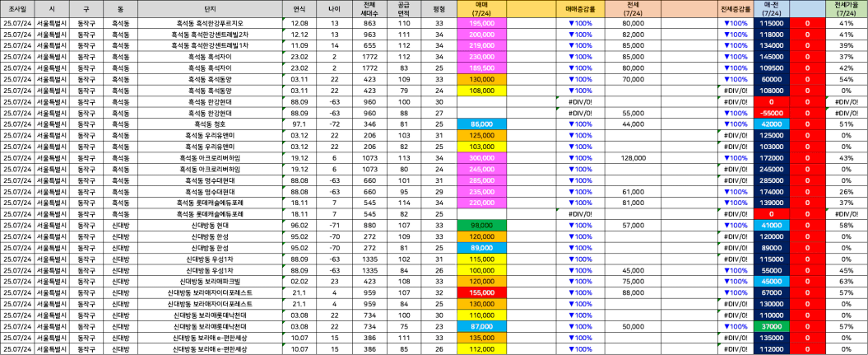The width and height of the screenshot is (868, 355).
Task: Click the green 37000 gap cell
Action: pos(772,327)
